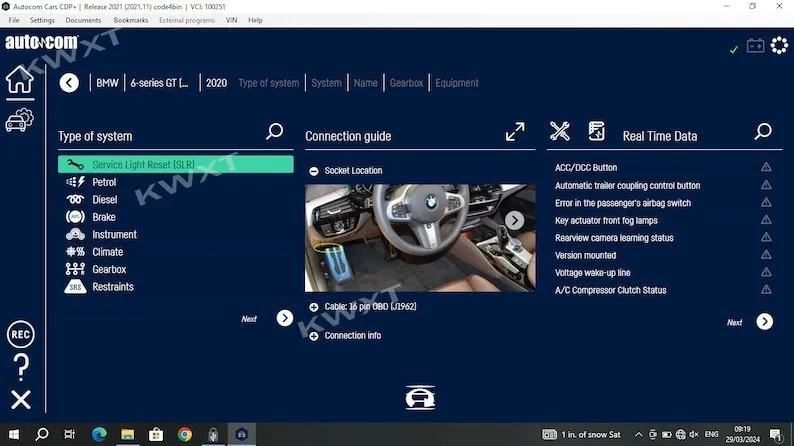Expand the Connection guide to fullscreen
794x446 pixels.
pos(515,131)
